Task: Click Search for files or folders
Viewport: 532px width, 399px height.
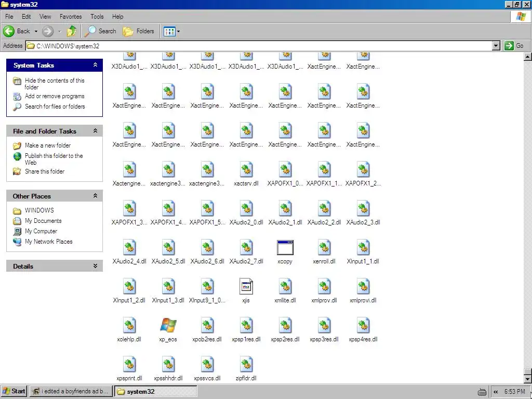Action: [x=55, y=107]
